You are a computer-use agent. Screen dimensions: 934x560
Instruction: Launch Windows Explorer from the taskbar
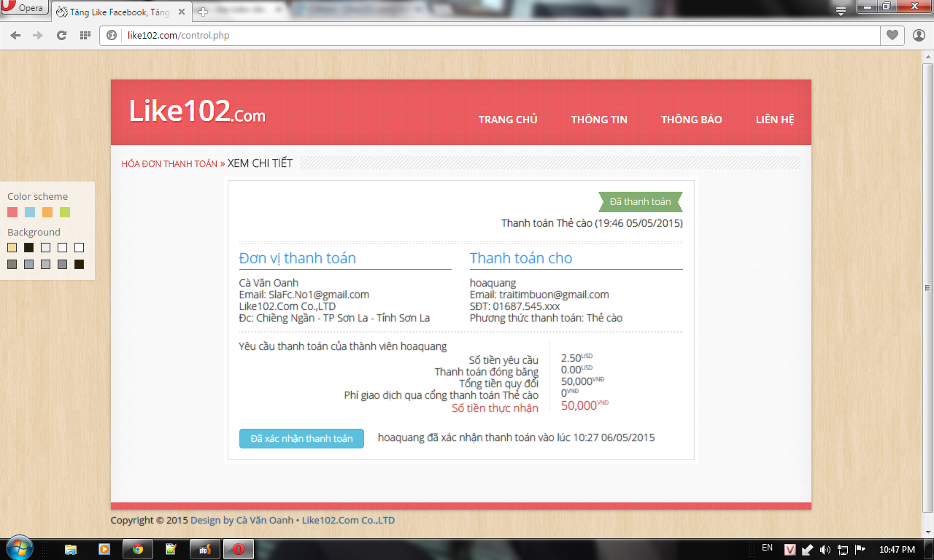pyautogui.click(x=71, y=549)
